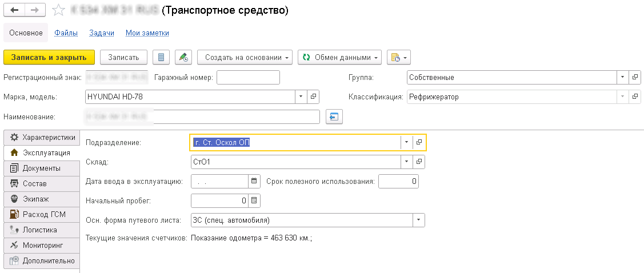Expand the Классификация dropdown arrow
Image resolution: width=644 pixels, height=273 pixels.
coord(623,97)
